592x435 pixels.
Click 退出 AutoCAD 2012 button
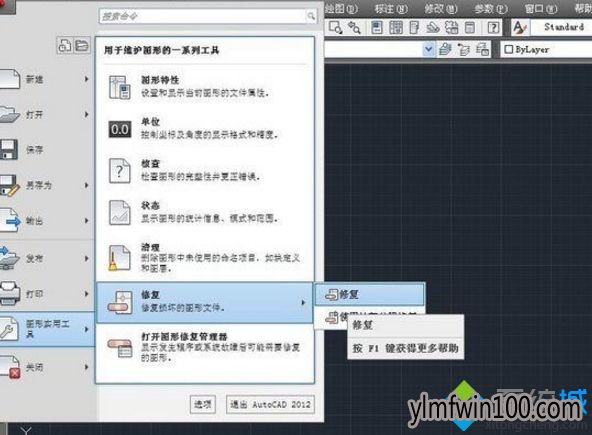270,404
